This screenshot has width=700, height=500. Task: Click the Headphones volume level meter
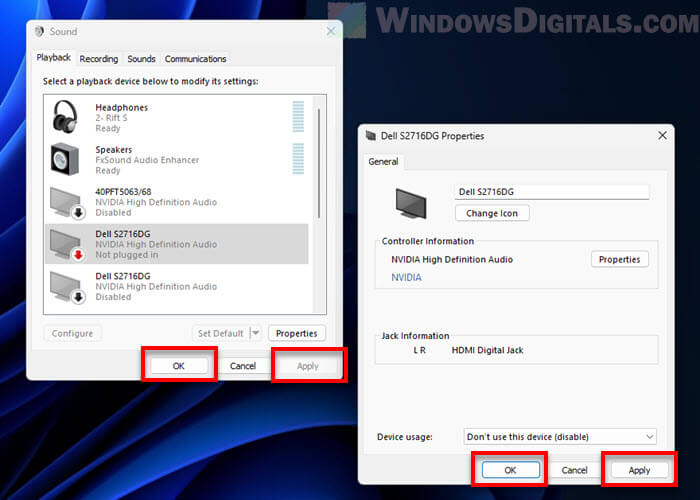point(298,117)
